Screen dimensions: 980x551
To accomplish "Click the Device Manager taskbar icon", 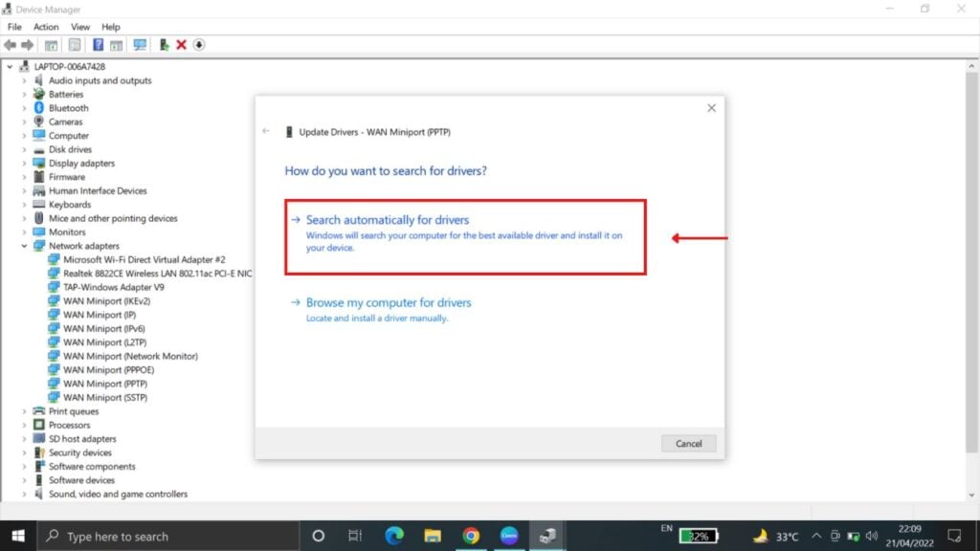I will coord(547,536).
